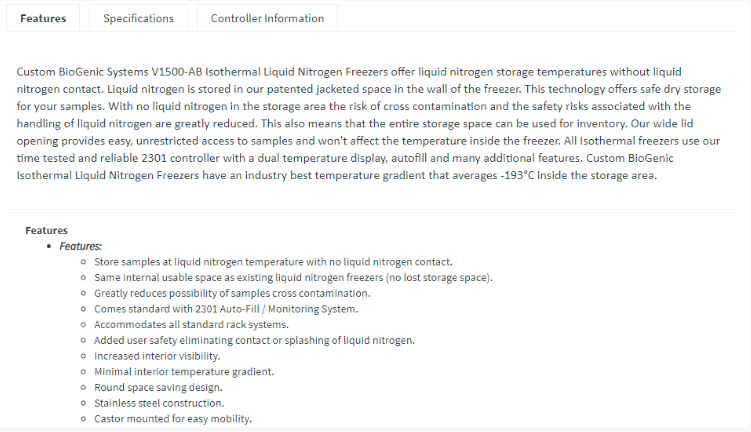Click the "Castor mounted for easy mobility" item

pos(173,418)
